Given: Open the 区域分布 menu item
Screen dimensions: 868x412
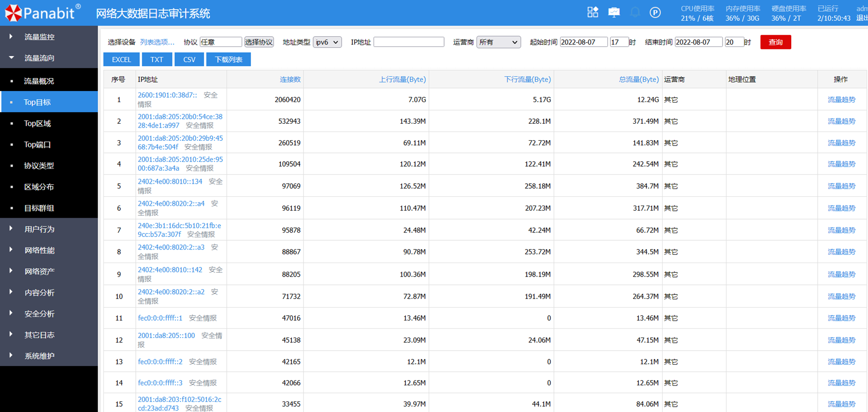Looking at the screenshot, I should point(49,187).
